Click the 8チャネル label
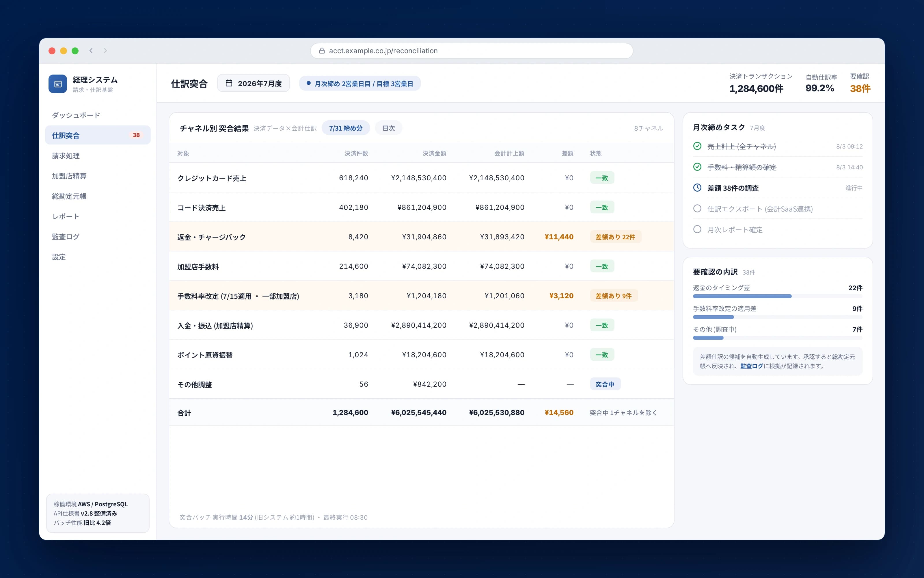Viewport: 924px width, 578px height. (648, 128)
